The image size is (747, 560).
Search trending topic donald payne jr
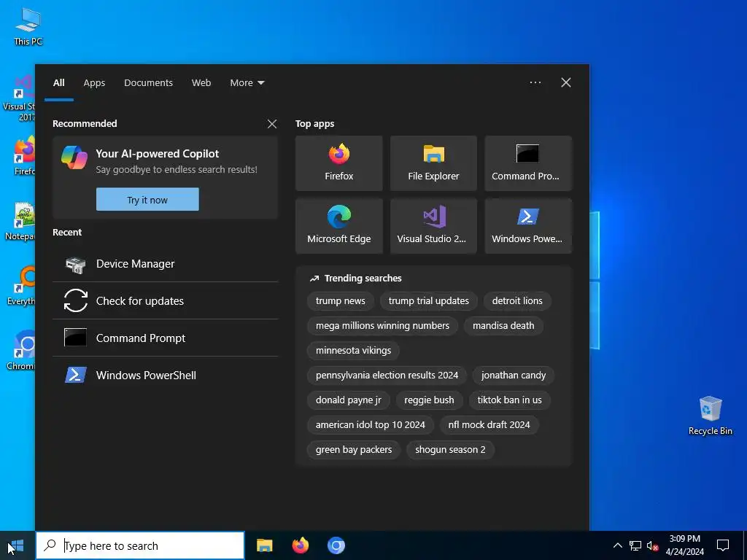[x=349, y=400]
